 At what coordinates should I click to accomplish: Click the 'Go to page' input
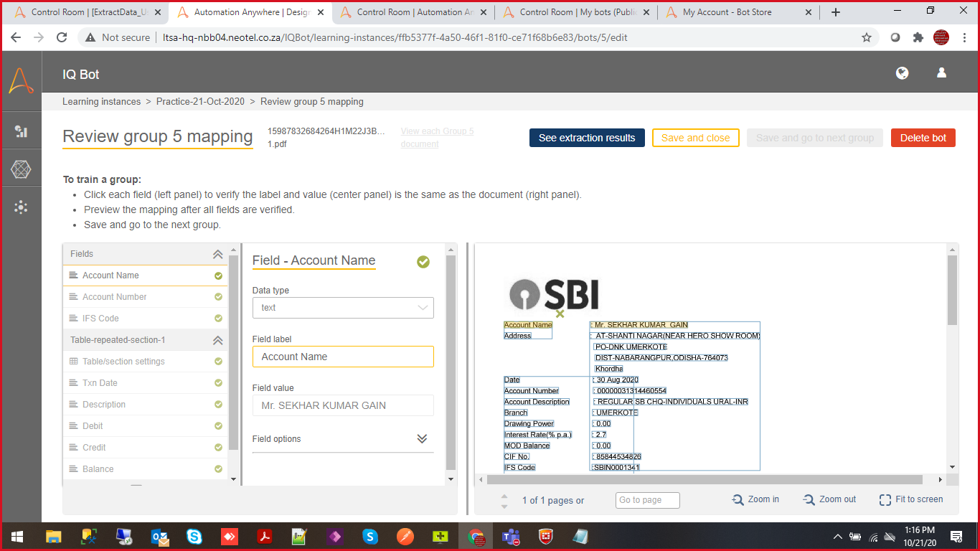tap(647, 500)
